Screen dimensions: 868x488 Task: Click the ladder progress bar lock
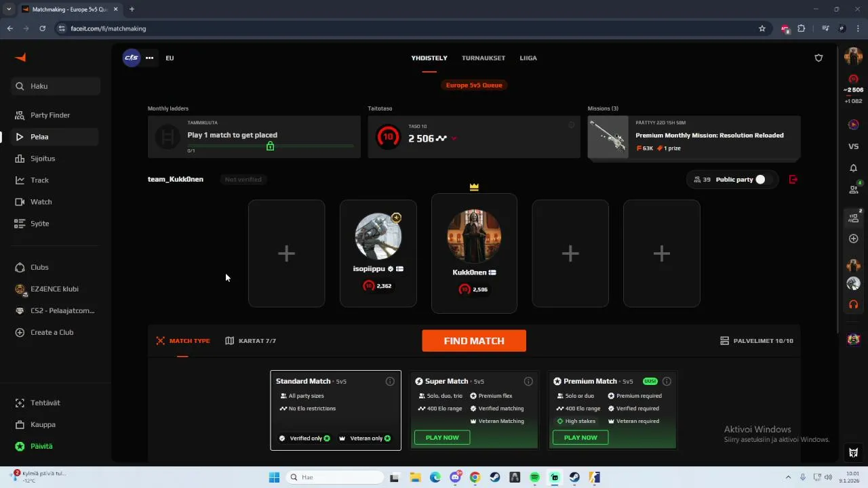point(270,146)
